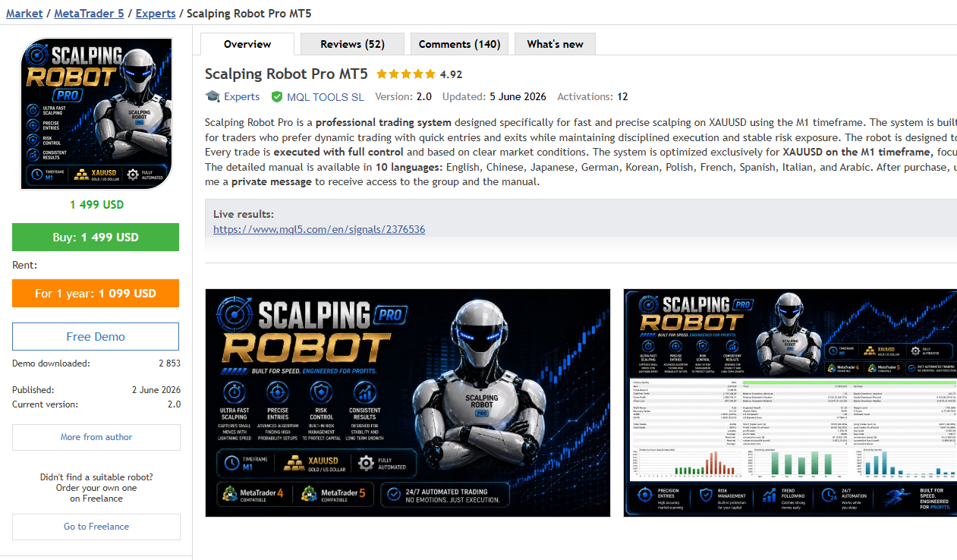Click the product logo thumbnail
The height and width of the screenshot is (560, 957).
coord(96,114)
